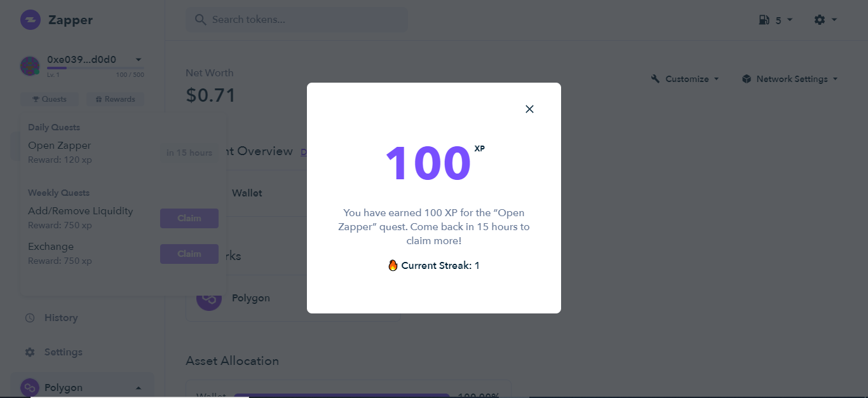Screen dimensions: 868x398
Task: Click the XP level progress bar
Action: tap(95, 68)
